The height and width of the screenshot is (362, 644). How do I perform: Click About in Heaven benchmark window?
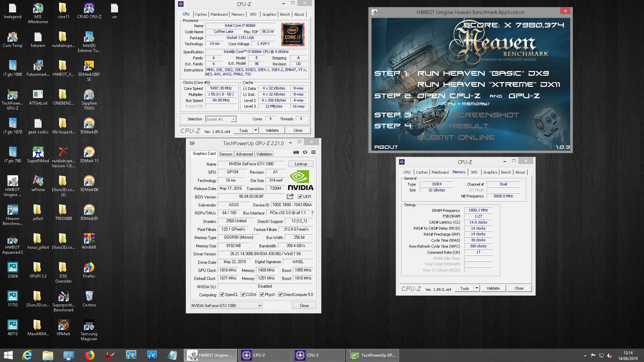[x=386, y=147]
